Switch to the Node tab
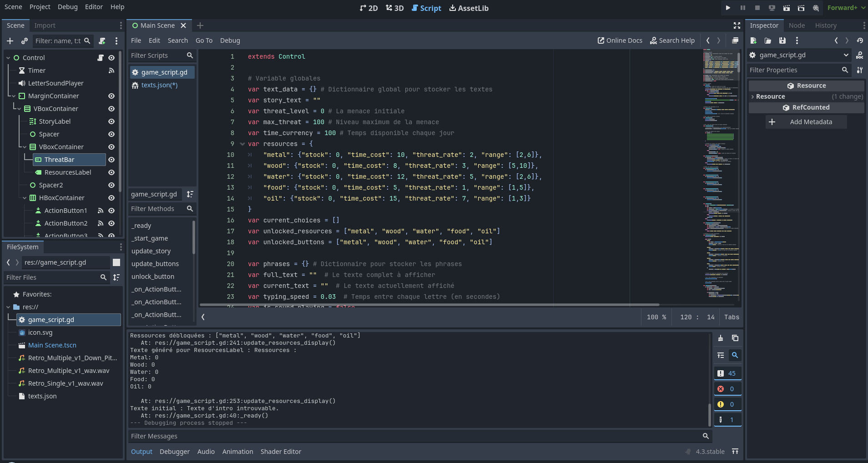This screenshot has width=868, height=463. click(x=797, y=25)
